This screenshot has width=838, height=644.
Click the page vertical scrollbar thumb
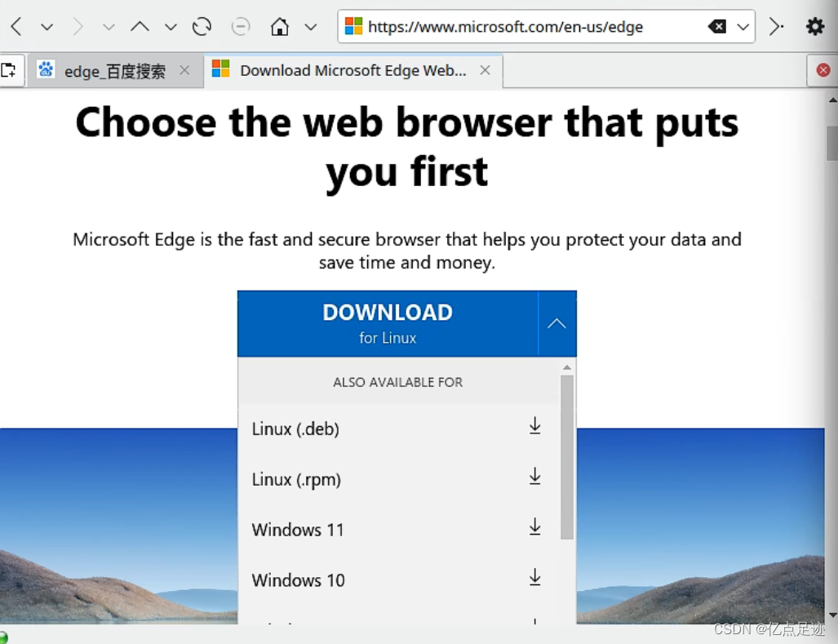click(832, 143)
